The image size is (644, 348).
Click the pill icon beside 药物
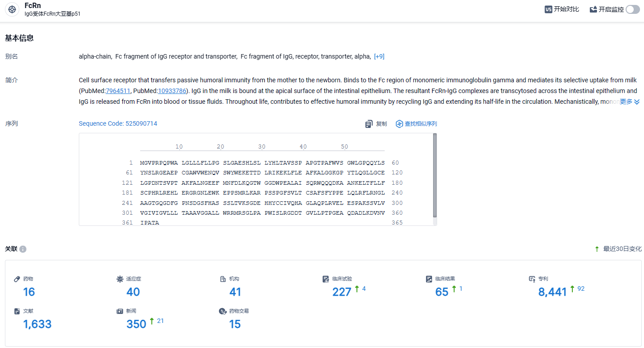pos(17,279)
